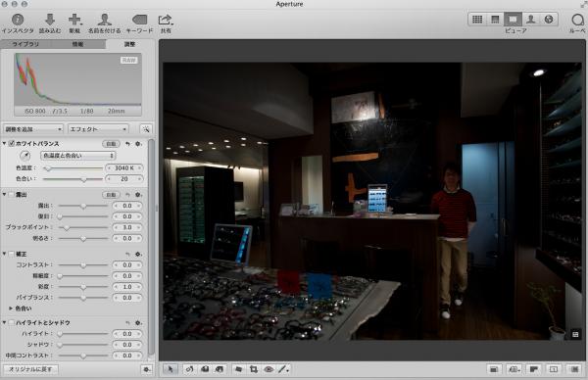The width and height of the screenshot is (588, 380).
Task: Open the 共有 share icon
Action: coord(165,20)
